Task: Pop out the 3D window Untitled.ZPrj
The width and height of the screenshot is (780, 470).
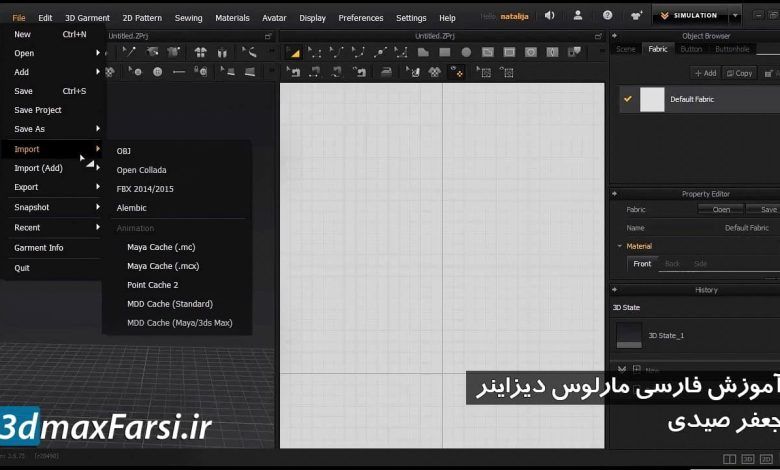Action: [268, 36]
